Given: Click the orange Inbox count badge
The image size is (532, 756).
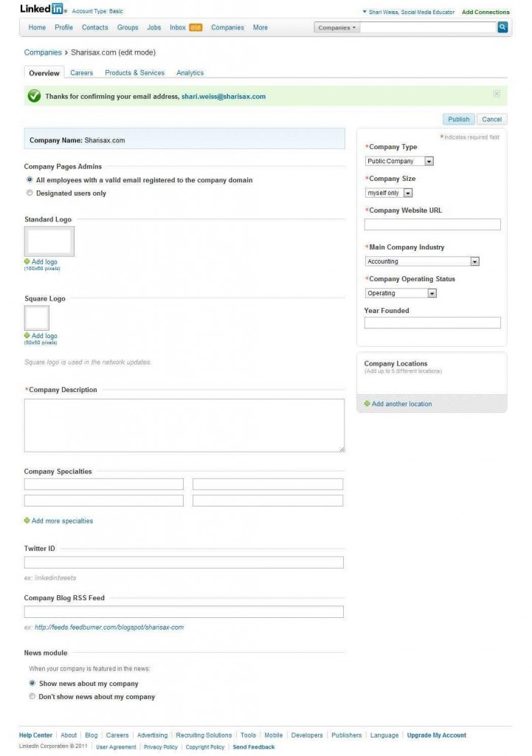Looking at the screenshot, I should click(x=196, y=27).
